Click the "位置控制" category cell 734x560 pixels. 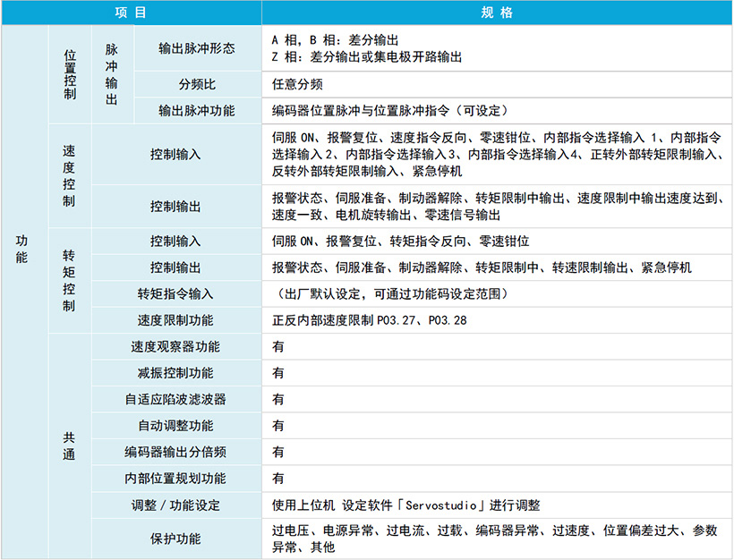coord(70,74)
